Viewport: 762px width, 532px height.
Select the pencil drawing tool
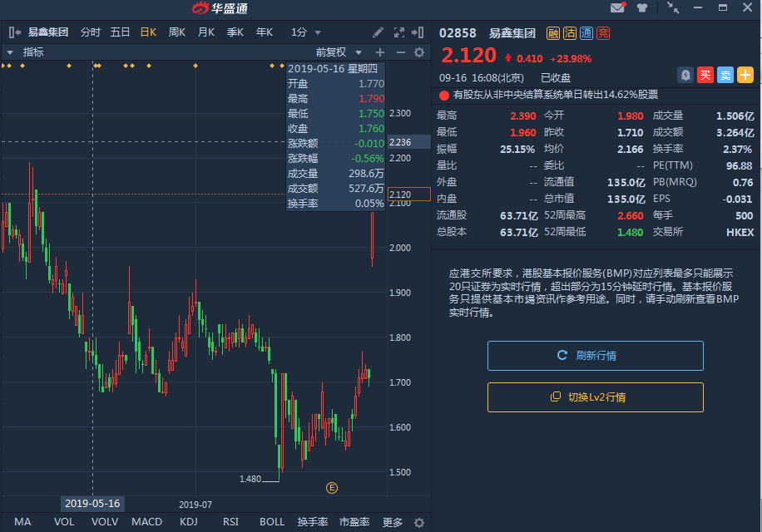(379, 32)
